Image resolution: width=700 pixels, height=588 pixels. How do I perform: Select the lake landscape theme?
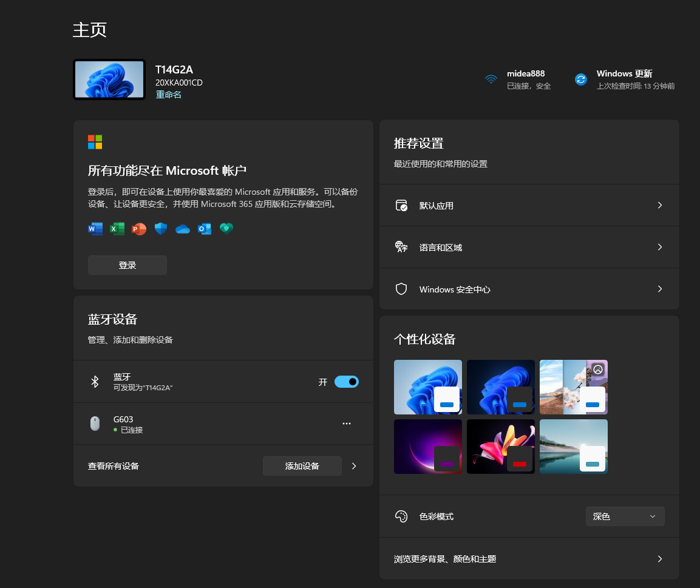coord(573,446)
